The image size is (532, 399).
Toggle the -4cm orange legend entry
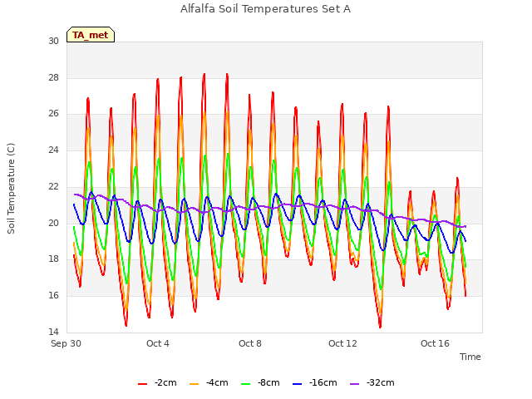tap(209, 382)
